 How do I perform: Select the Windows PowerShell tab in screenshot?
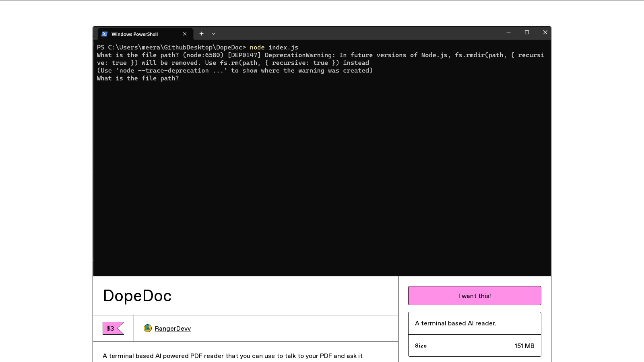tap(145, 34)
